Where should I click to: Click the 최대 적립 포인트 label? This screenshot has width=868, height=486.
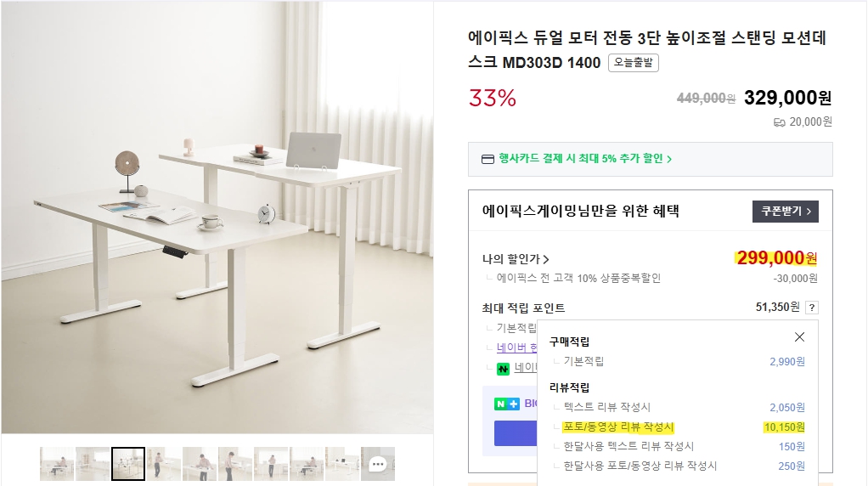[x=523, y=308]
